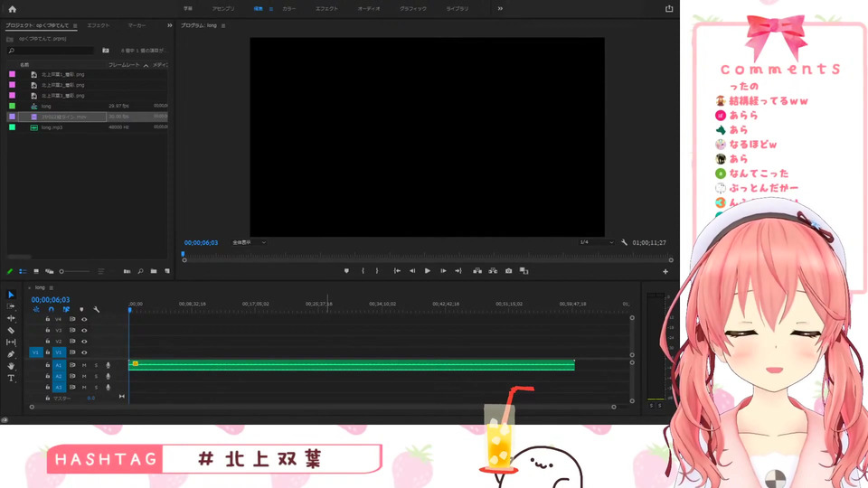868x488 pixels.
Task: Open editing workspace menu icon
Action: pyautogui.click(x=270, y=9)
